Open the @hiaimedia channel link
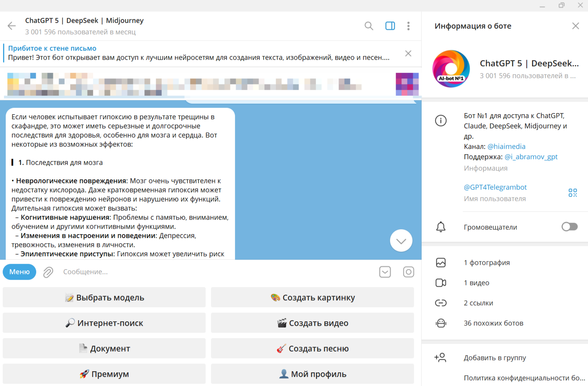588x386 pixels. click(507, 146)
